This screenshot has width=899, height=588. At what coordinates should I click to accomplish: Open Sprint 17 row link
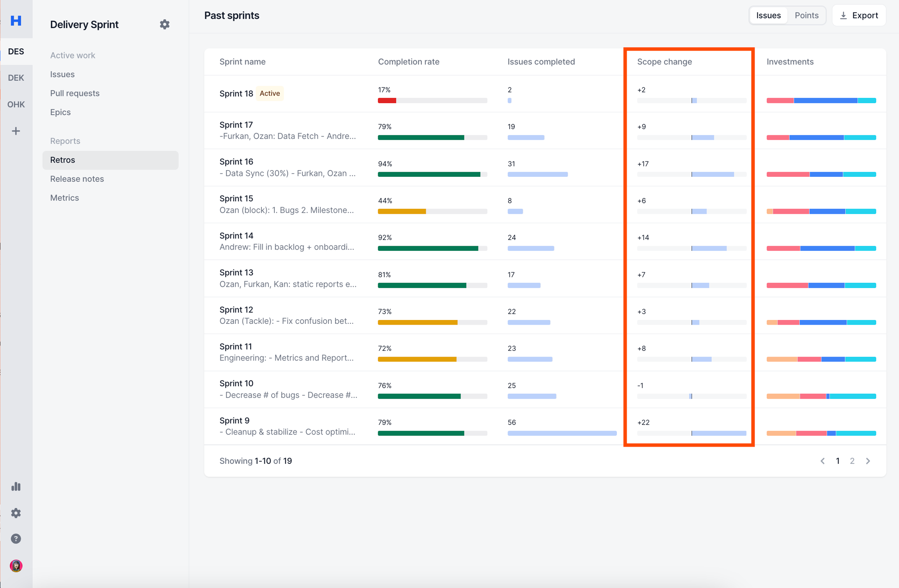pos(236,125)
